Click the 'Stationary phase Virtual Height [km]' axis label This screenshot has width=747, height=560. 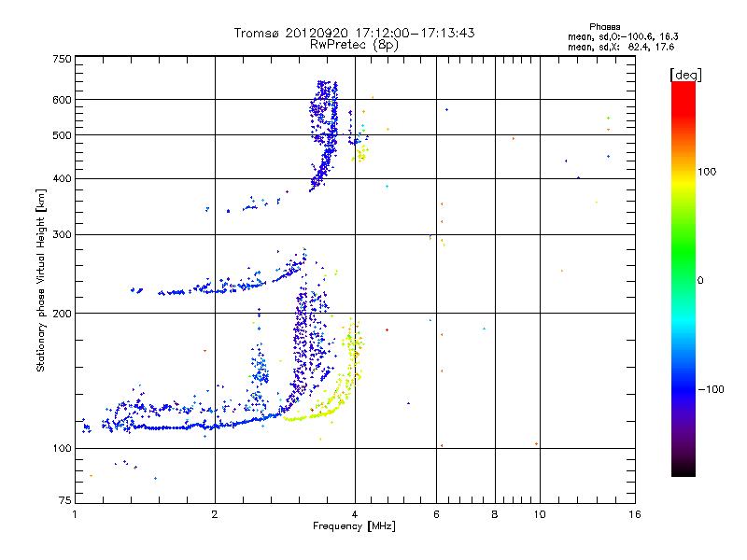pos(40,281)
